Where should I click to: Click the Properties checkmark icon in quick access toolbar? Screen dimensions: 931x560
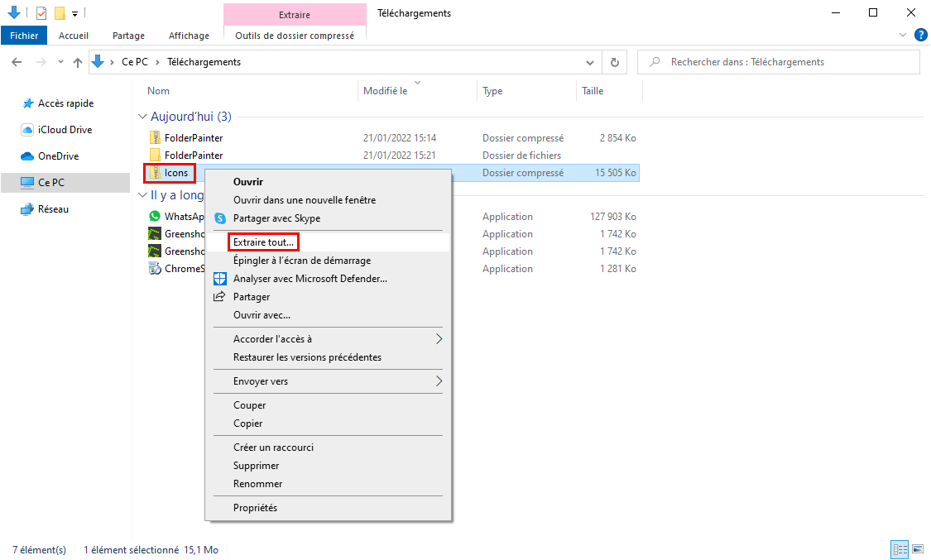coord(41,12)
